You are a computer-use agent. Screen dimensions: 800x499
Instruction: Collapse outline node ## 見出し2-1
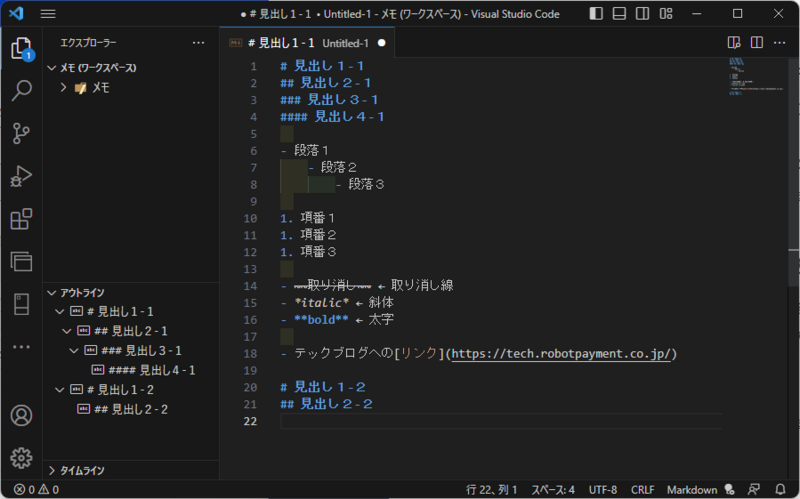67,331
